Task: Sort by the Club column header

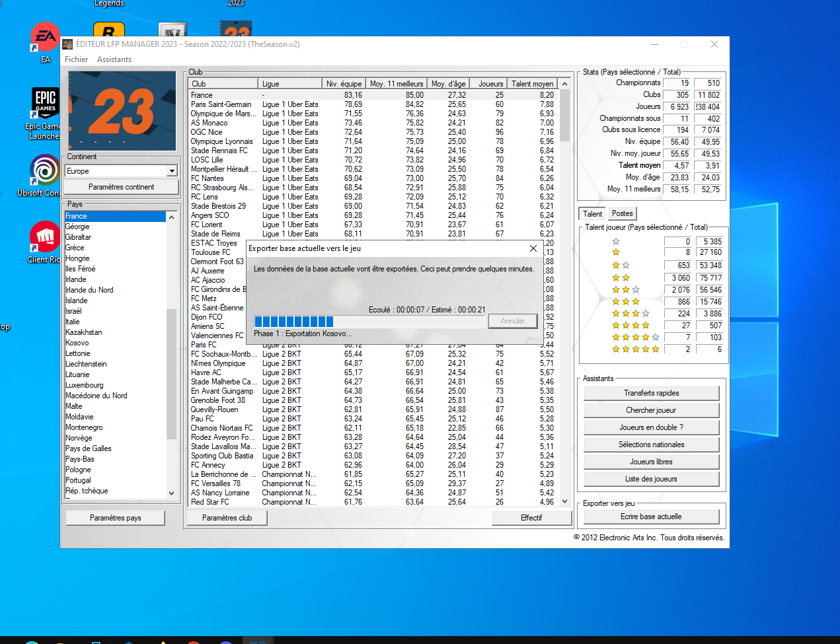Action: [x=223, y=84]
